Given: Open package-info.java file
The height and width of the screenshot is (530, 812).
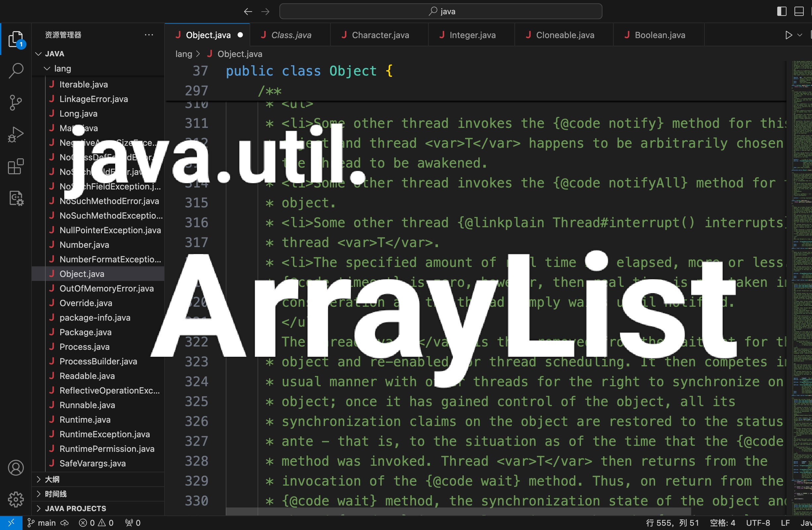Looking at the screenshot, I should pyautogui.click(x=98, y=318).
